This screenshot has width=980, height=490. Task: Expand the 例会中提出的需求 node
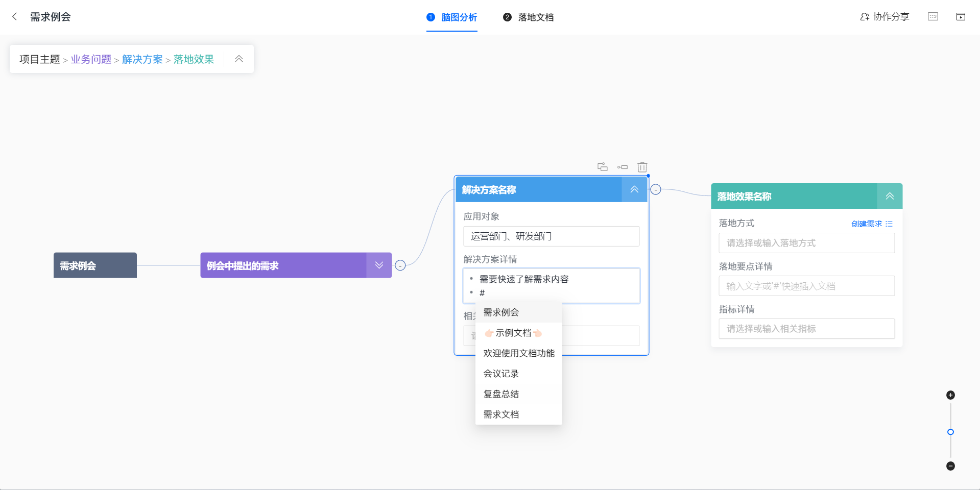coord(379,265)
